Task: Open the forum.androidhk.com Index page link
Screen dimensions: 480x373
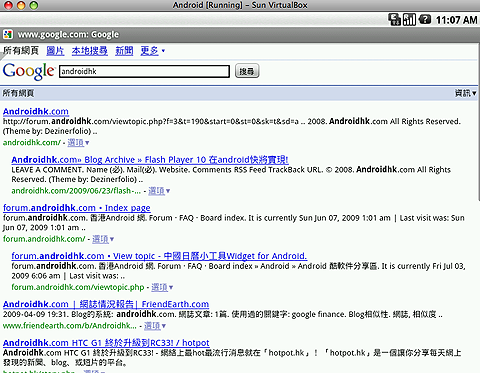Action: (x=77, y=208)
